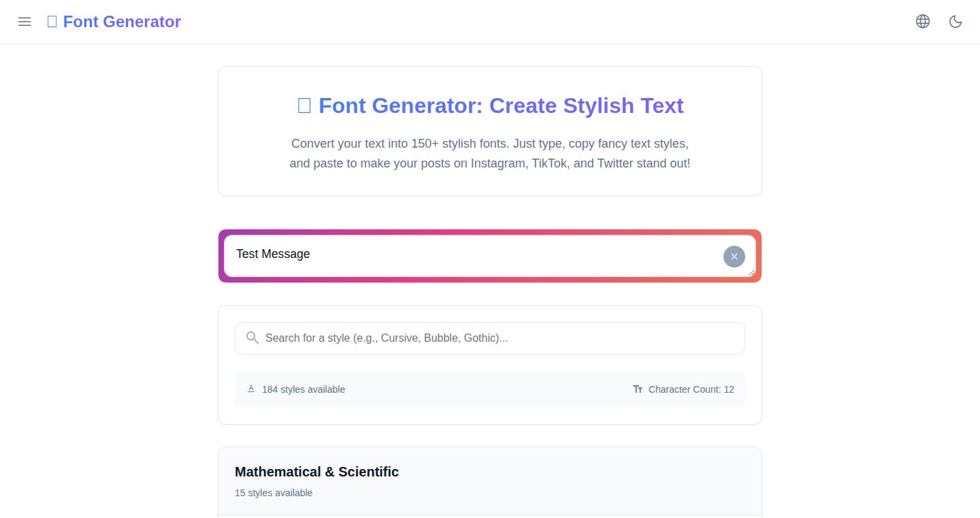Click the magnifier icon in the style search bar

252,338
